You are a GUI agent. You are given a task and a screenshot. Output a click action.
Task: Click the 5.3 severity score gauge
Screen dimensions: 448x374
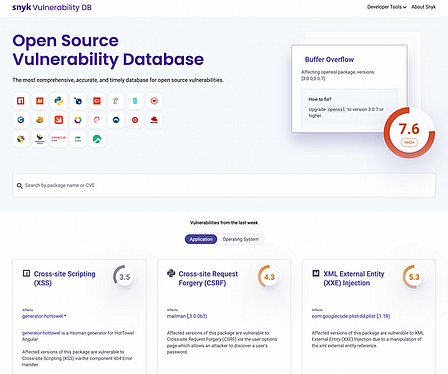pos(414,277)
